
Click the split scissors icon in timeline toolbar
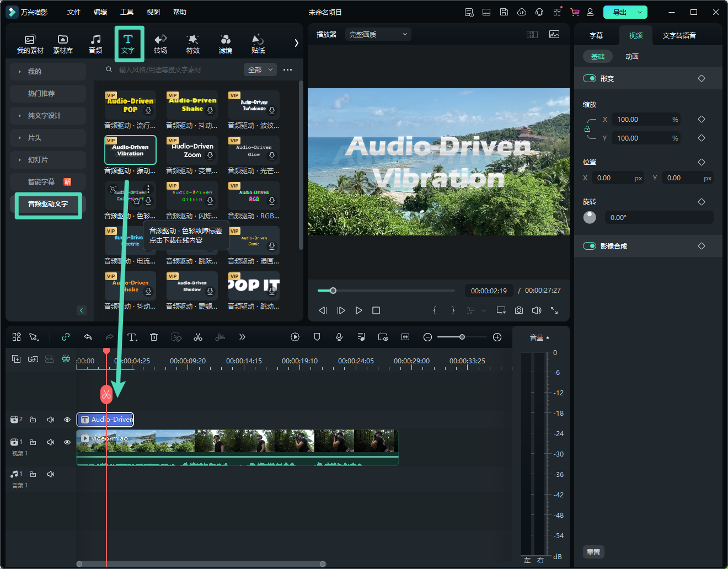click(198, 337)
